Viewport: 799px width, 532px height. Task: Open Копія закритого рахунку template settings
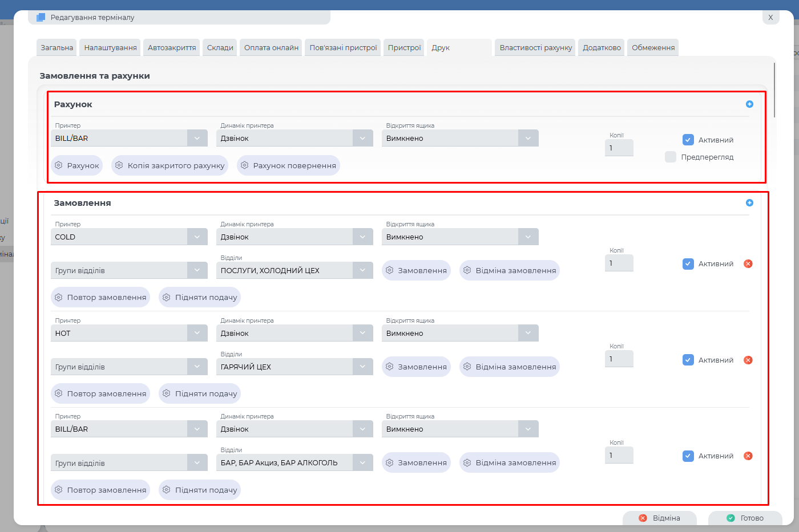(170, 165)
